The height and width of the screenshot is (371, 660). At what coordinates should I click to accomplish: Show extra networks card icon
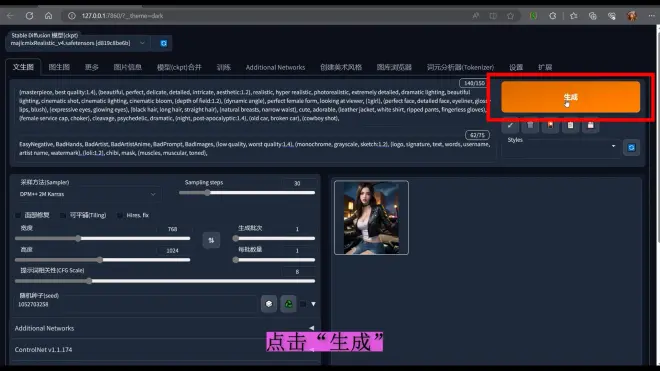pos(551,125)
